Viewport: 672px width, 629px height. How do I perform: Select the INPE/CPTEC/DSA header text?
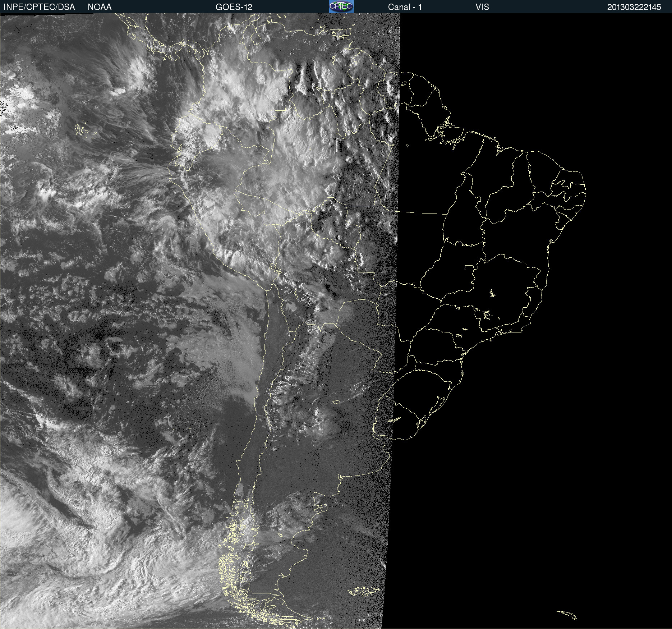[39, 7]
